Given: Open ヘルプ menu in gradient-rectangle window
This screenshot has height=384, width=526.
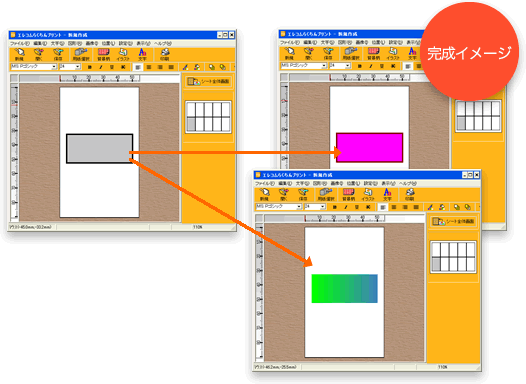Looking at the screenshot, I should click(x=408, y=184).
